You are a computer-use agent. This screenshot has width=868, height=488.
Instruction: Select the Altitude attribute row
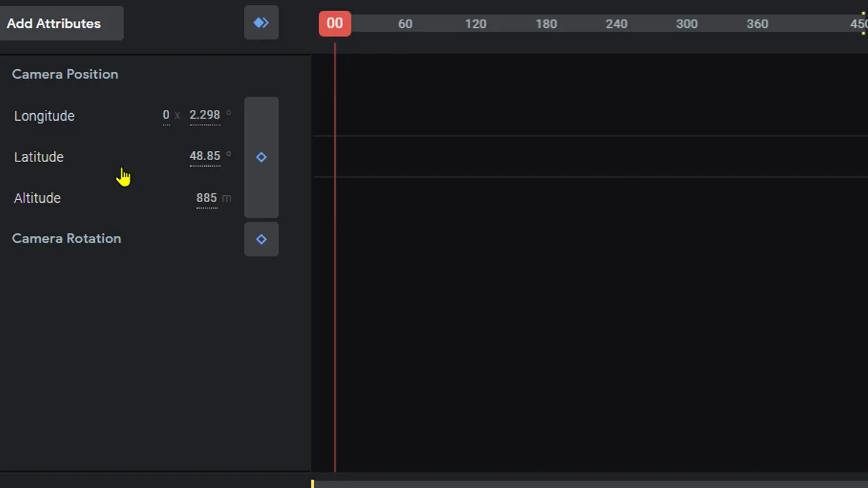pyautogui.click(x=122, y=198)
